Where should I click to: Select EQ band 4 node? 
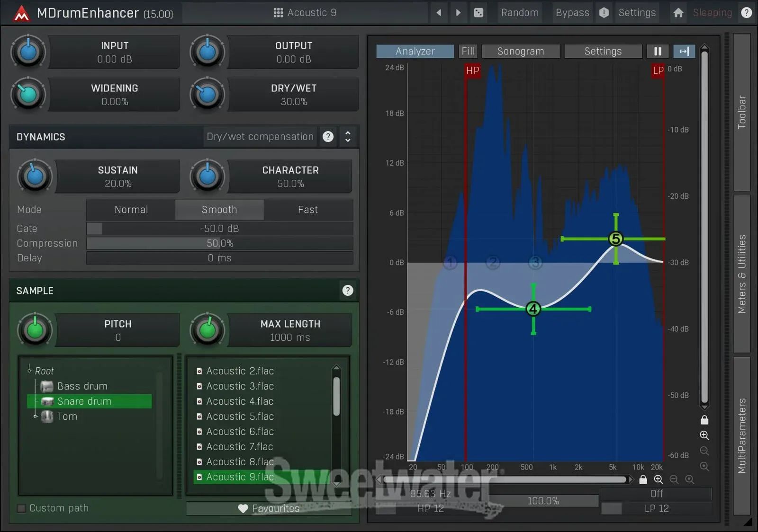point(533,309)
